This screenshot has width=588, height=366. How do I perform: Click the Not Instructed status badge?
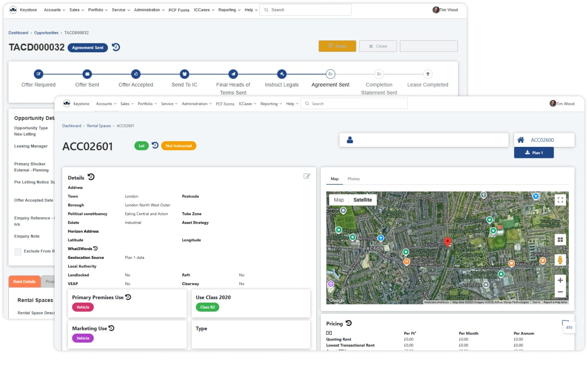(x=179, y=145)
